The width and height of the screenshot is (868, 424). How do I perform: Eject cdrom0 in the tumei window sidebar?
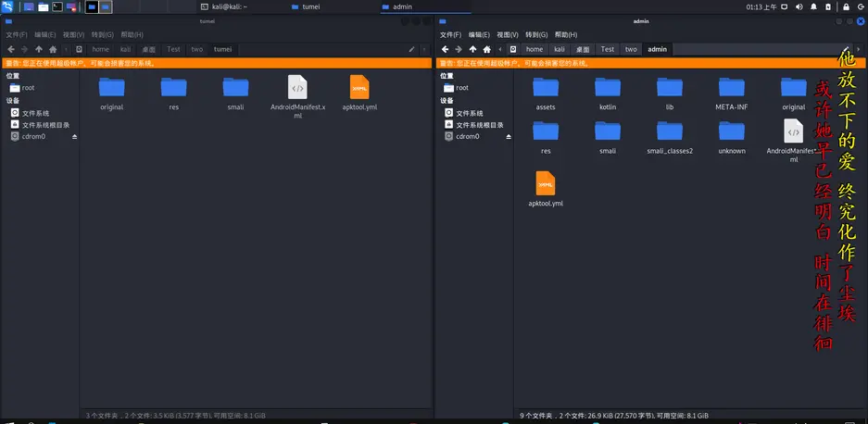[74, 137]
